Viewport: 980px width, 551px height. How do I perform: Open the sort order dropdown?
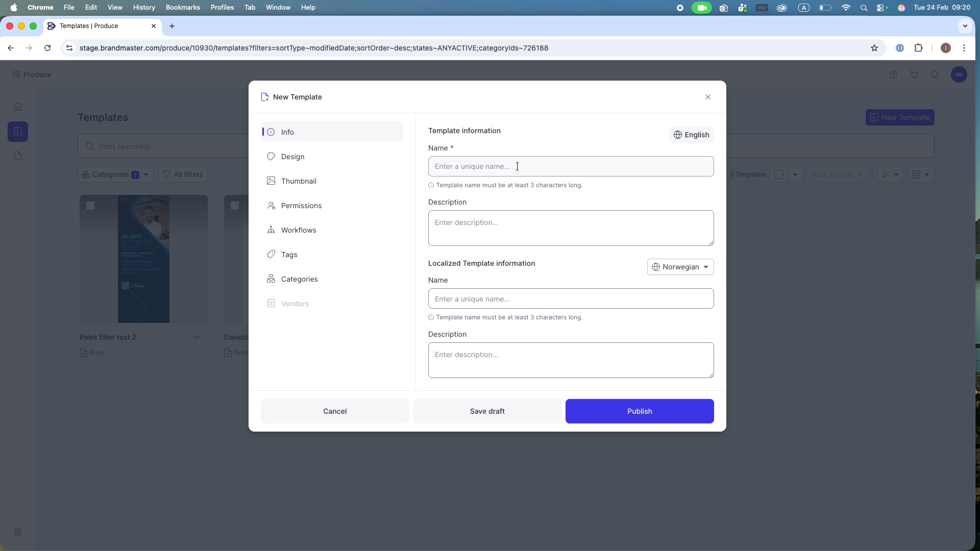(891, 174)
